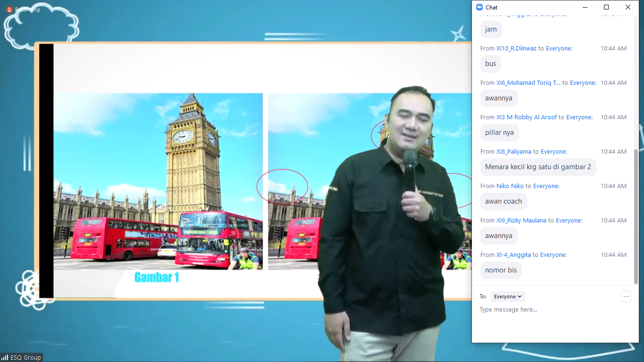Viewport: 644px width, 362px height.
Task: Select the Niko Niko sender name
Action: pyautogui.click(x=510, y=186)
